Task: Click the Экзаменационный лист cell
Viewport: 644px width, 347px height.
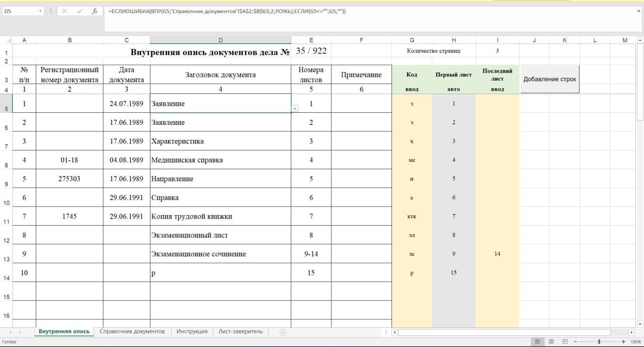Action: [220, 235]
